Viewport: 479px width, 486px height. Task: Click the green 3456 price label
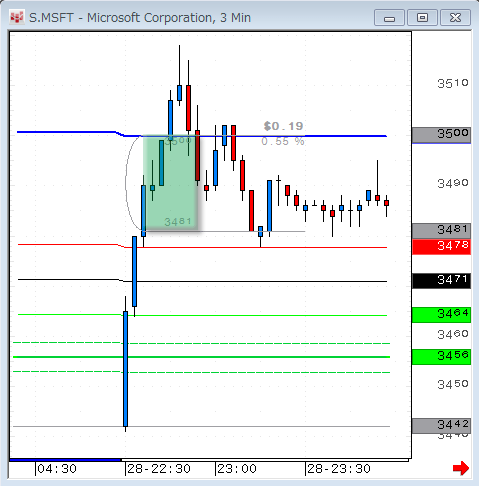coord(441,356)
